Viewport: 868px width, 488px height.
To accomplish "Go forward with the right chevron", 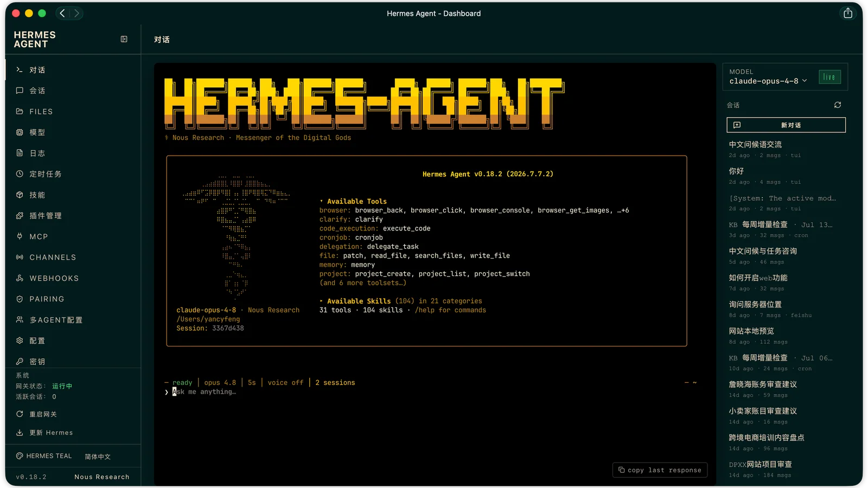I will click(76, 13).
